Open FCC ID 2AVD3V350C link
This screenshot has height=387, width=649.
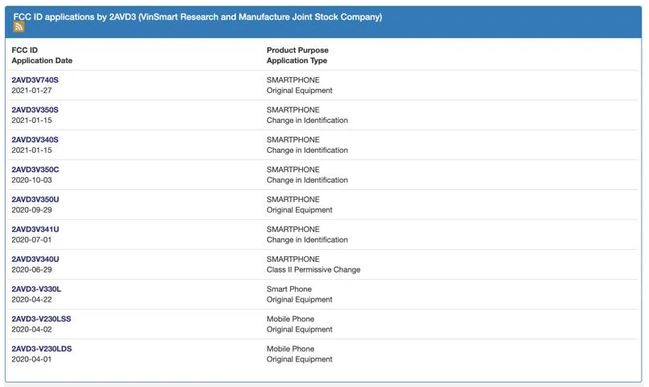[x=36, y=169]
